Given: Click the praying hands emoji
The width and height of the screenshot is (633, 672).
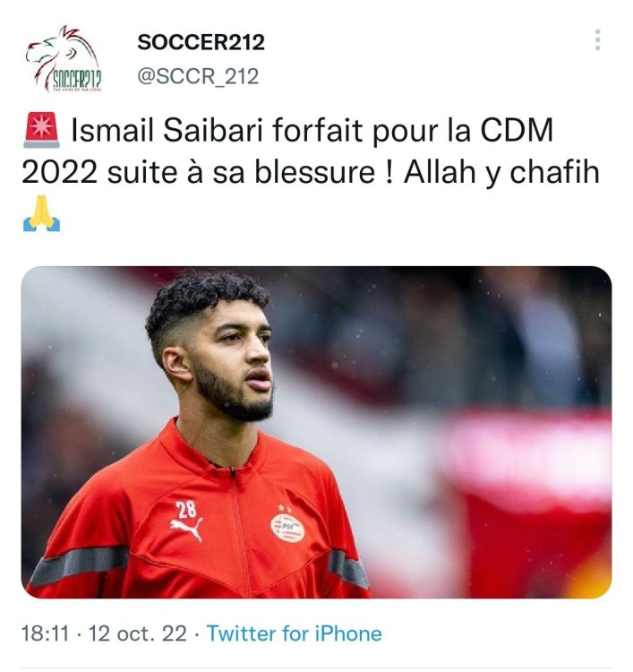Looking at the screenshot, I should (x=41, y=213).
